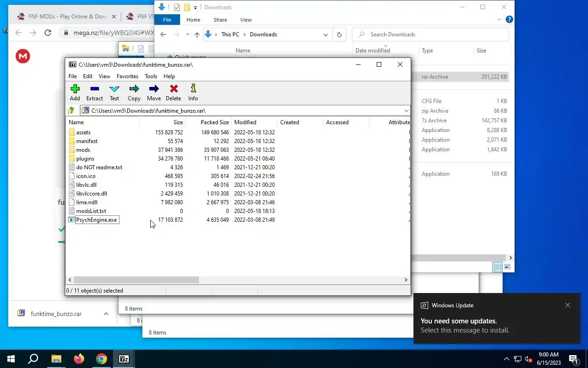
Task: Expand the Explorer address bar history dropdown
Action: (325, 34)
